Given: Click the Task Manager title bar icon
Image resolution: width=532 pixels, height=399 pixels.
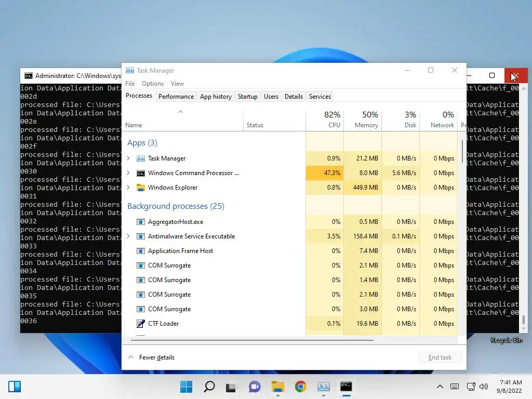Looking at the screenshot, I should pyautogui.click(x=129, y=70).
